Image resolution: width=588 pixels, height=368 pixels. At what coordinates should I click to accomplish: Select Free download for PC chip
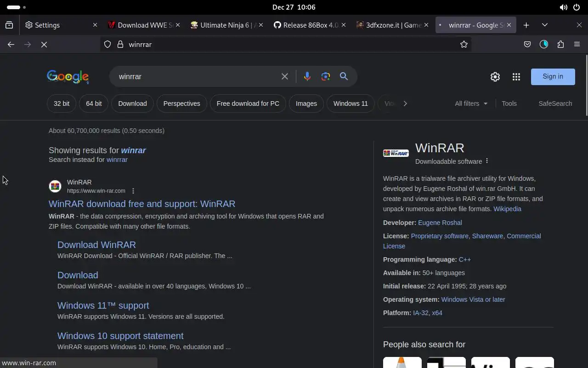pyautogui.click(x=248, y=103)
